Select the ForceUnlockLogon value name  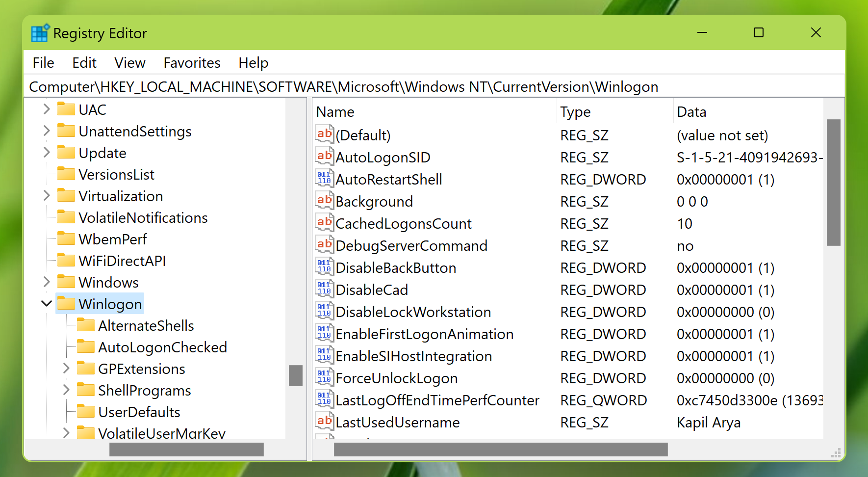tap(397, 378)
